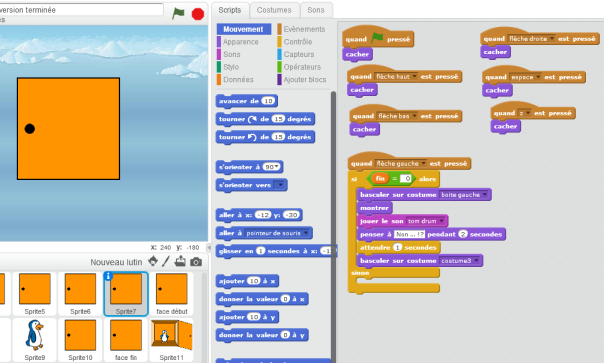This screenshot has height=363, width=604.
Task: Click the red stop sign button
Action: [x=198, y=14]
